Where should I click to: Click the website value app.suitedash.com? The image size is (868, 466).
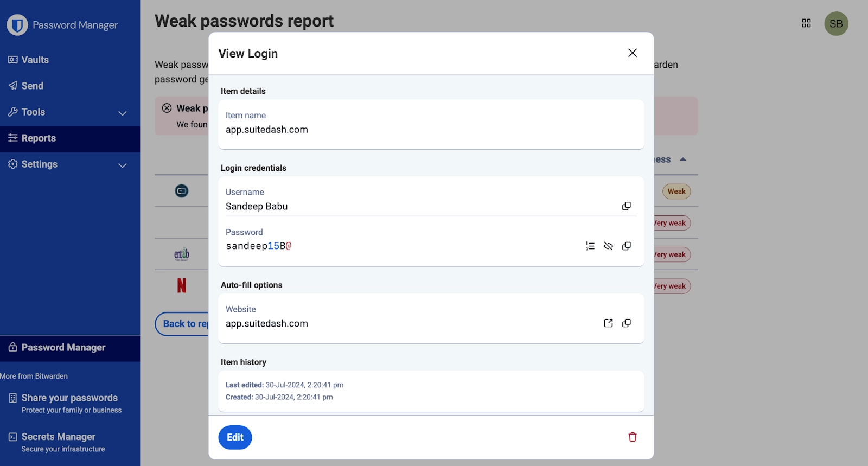tap(267, 324)
